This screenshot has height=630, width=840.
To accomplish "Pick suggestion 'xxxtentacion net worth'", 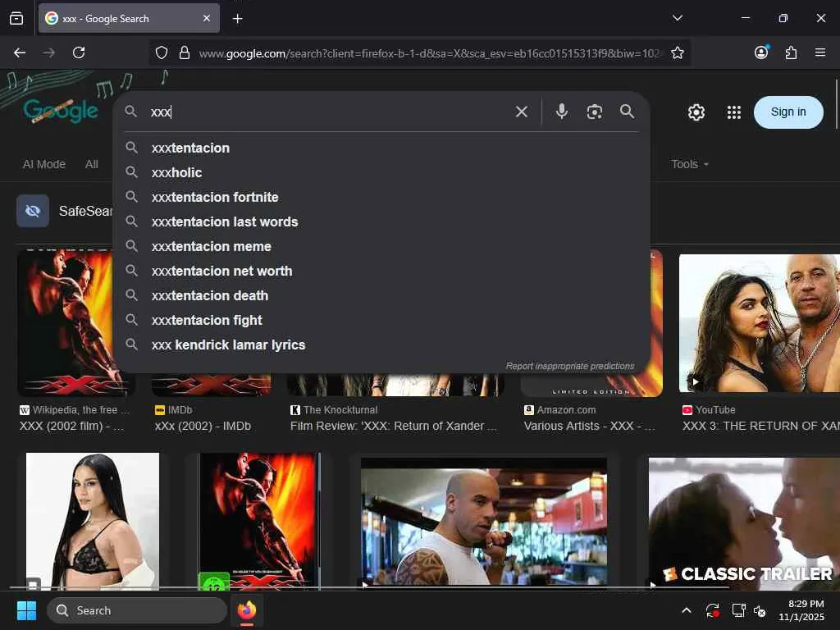I will point(381,271).
